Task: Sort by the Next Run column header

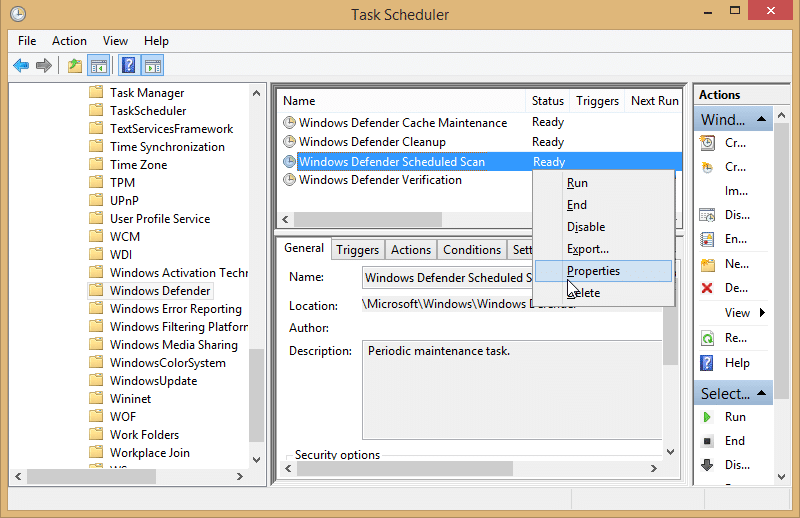Action: click(x=655, y=101)
